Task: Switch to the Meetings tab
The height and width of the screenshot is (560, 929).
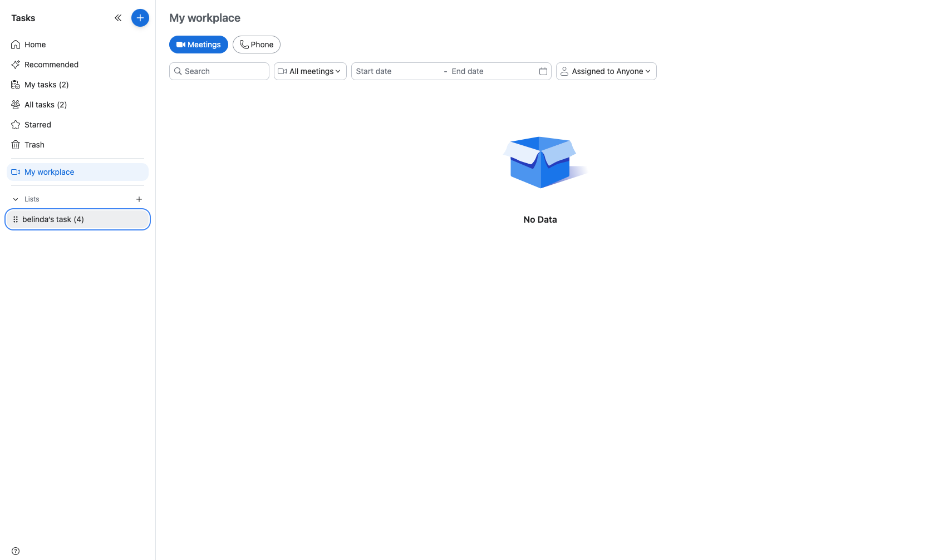Action: point(199,45)
